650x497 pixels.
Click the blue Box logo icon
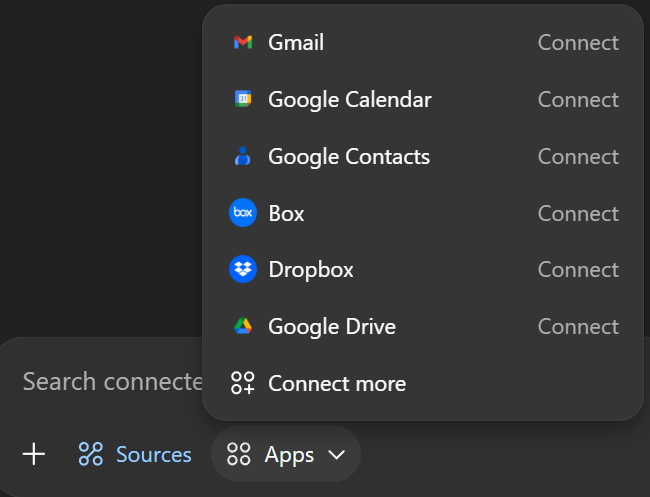(x=243, y=213)
